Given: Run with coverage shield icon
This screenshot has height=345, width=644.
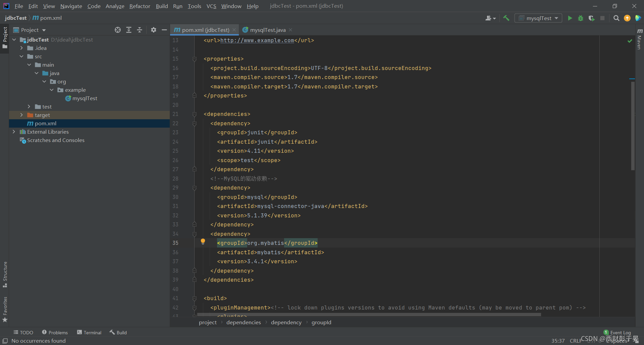Looking at the screenshot, I should click(592, 18).
